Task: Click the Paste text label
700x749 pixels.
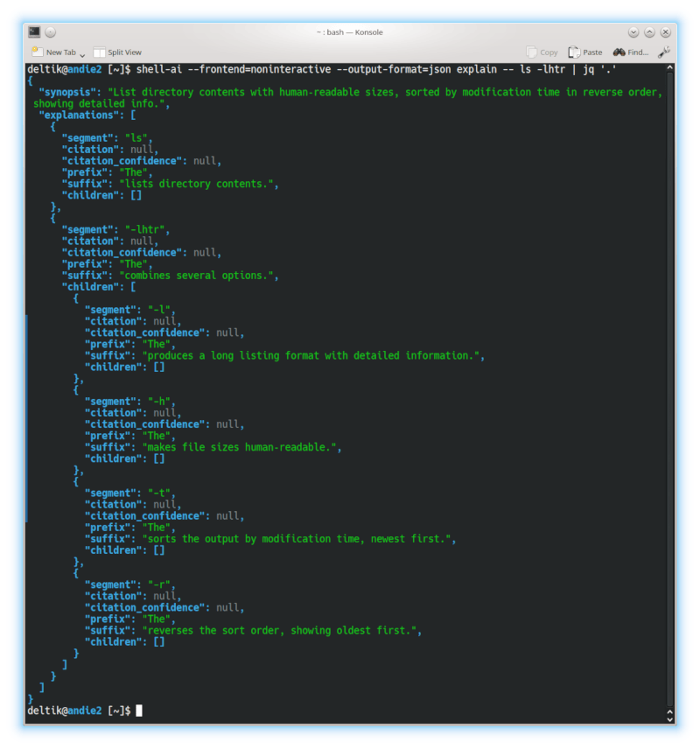Action: (x=593, y=52)
